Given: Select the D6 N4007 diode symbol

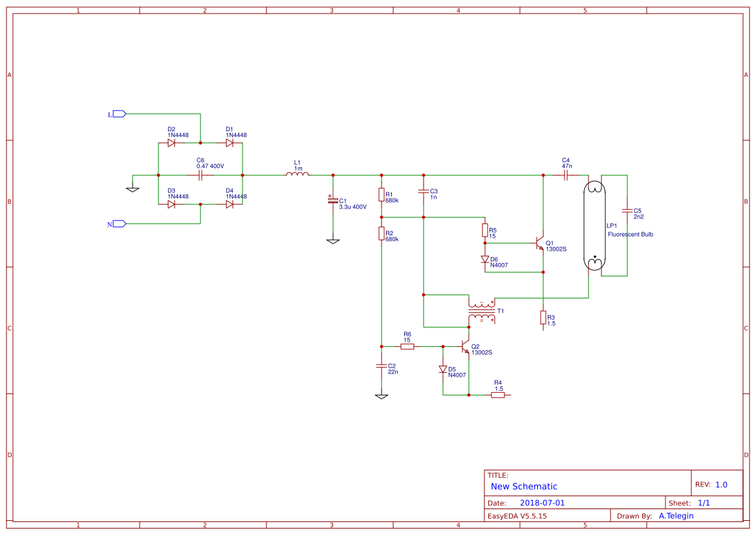Looking at the screenshot, I should [x=484, y=258].
